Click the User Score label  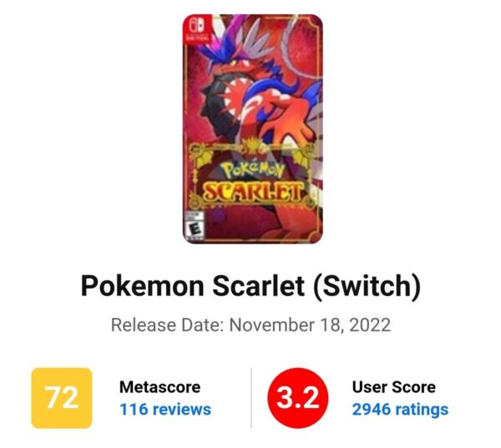pos(394,387)
